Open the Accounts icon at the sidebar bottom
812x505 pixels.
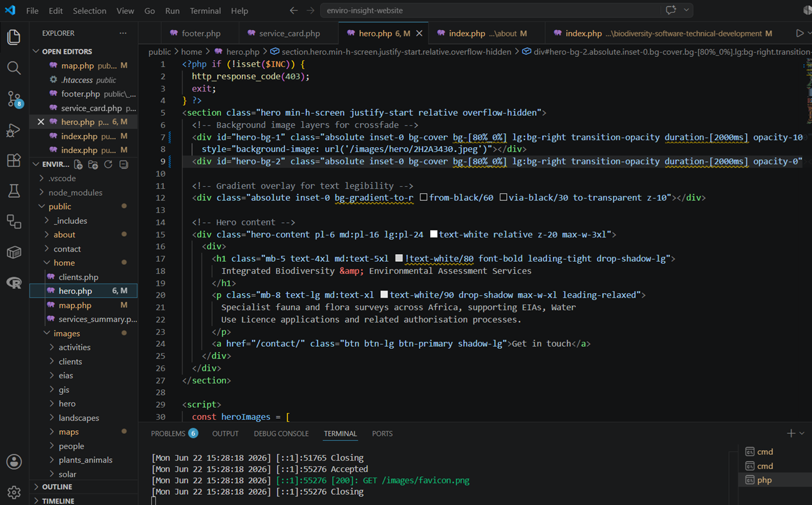click(x=13, y=461)
